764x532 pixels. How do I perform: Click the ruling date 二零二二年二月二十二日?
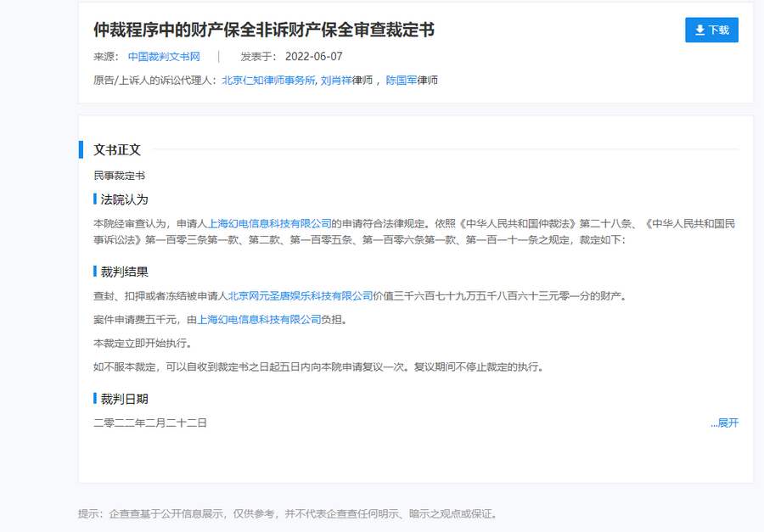click(150, 423)
